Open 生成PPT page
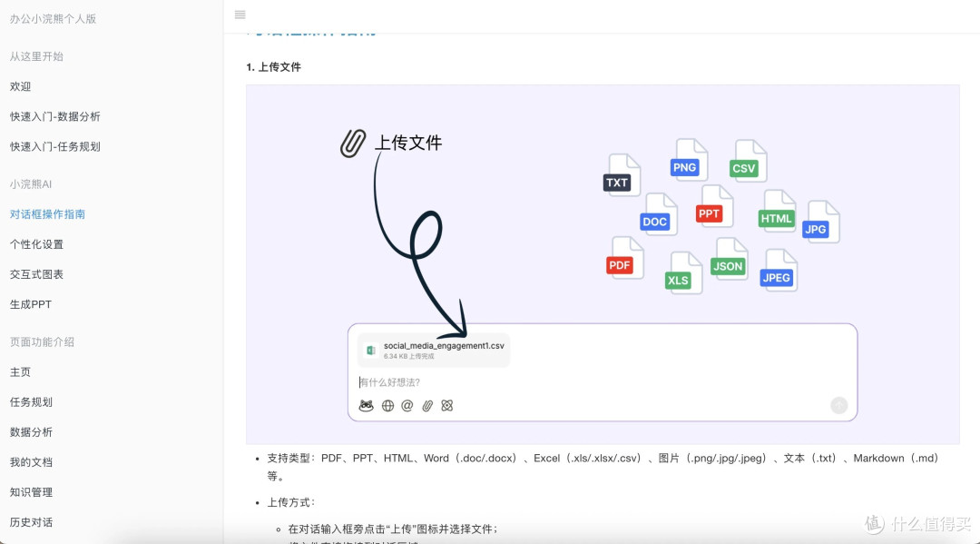980x544 pixels. click(31, 304)
